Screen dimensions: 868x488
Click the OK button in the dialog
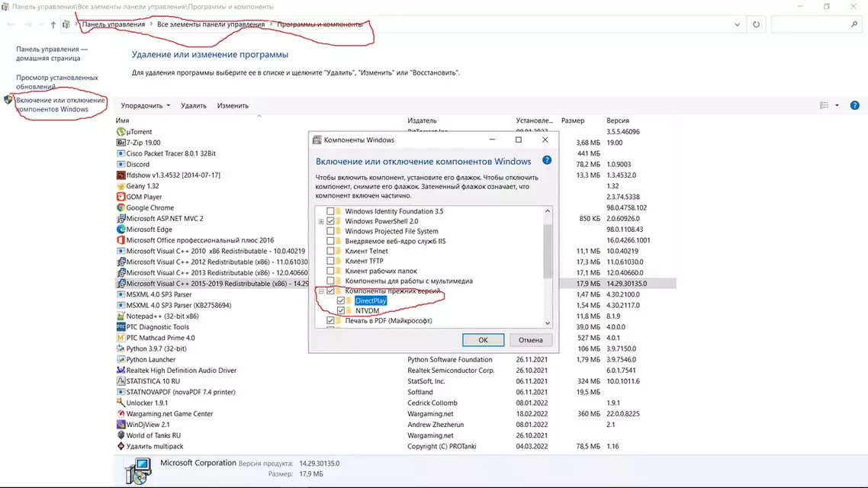pyautogui.click(x=483, y=340)
